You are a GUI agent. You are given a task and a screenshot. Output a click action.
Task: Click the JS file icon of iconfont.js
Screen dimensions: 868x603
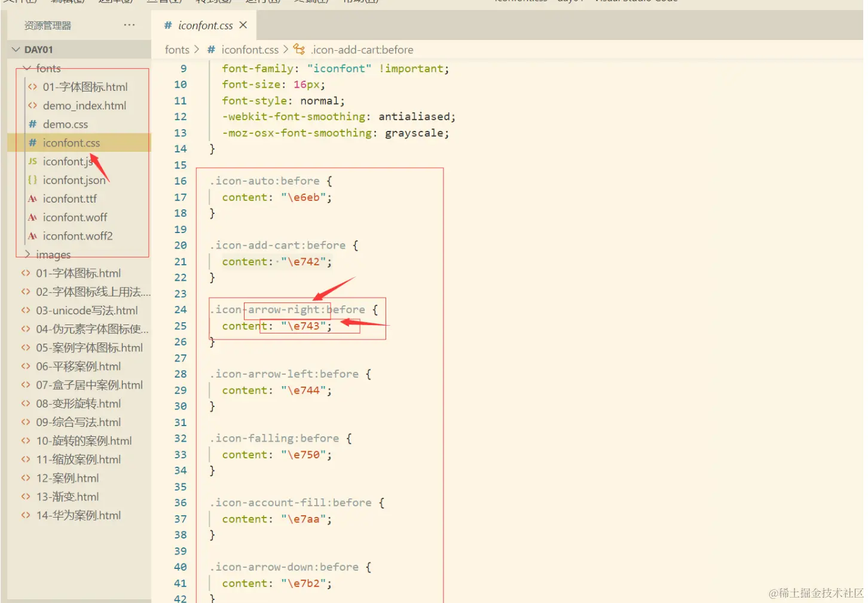32,161
